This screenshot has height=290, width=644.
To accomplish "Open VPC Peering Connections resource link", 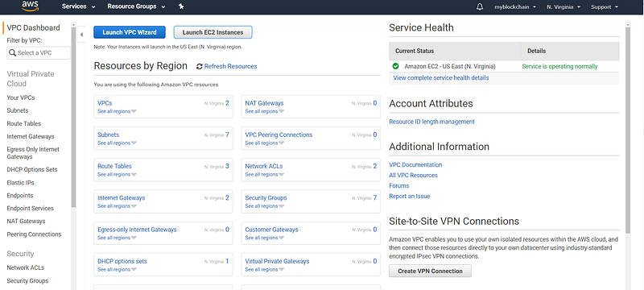I will pos(279,135).
